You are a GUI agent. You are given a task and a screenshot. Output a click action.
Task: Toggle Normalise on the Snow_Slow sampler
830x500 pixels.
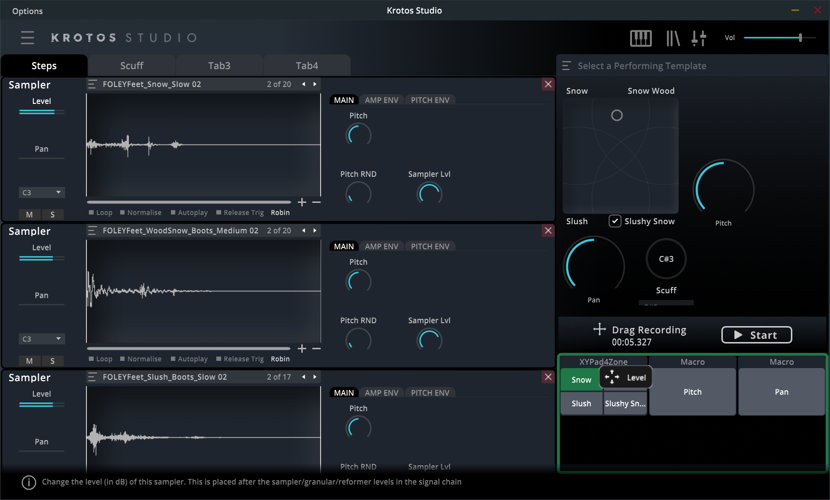(x=141, y=213)
